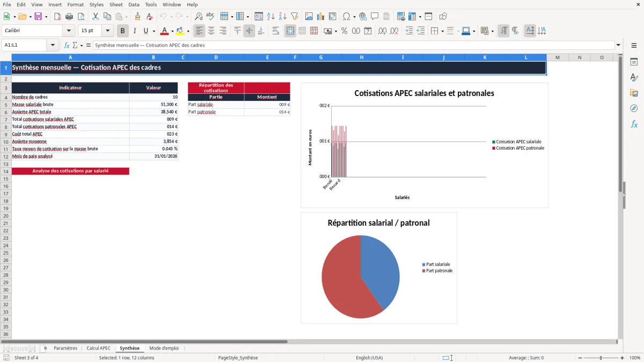Insert a chart using the toolbar icon

(x=321, y=17)
